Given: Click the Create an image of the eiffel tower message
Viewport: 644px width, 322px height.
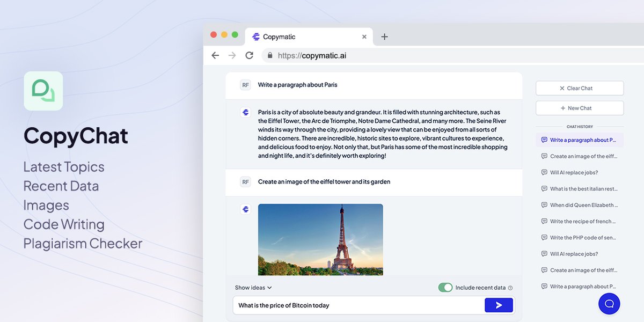Looking at the screenshot, I should click(324, 182).
